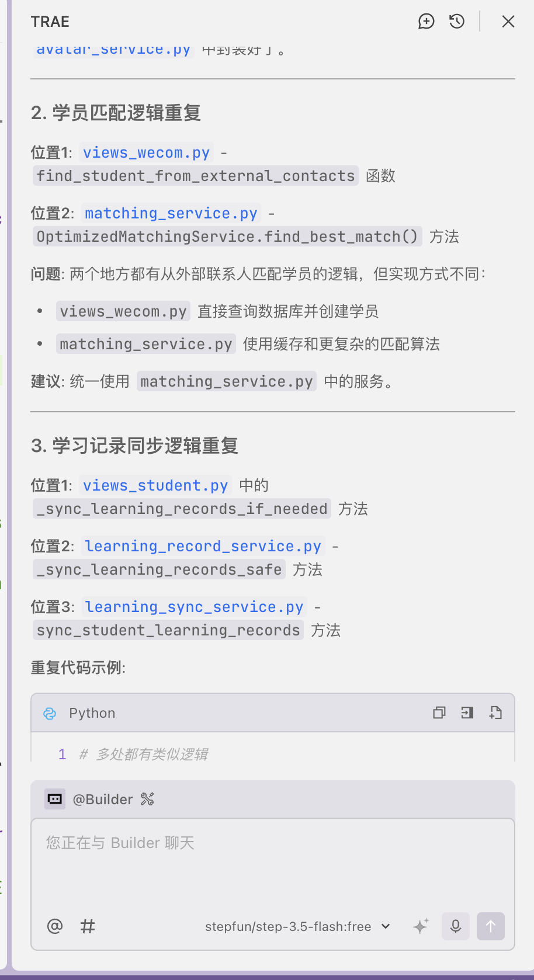Insert code block at cursor
Viewport: 534px width, 980px height.
pos(467,713)
